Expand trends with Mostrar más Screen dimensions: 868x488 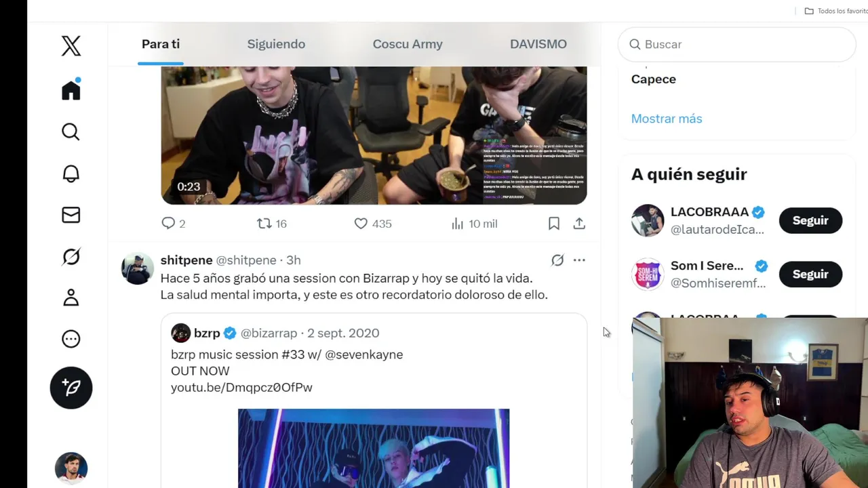[667, 119]
